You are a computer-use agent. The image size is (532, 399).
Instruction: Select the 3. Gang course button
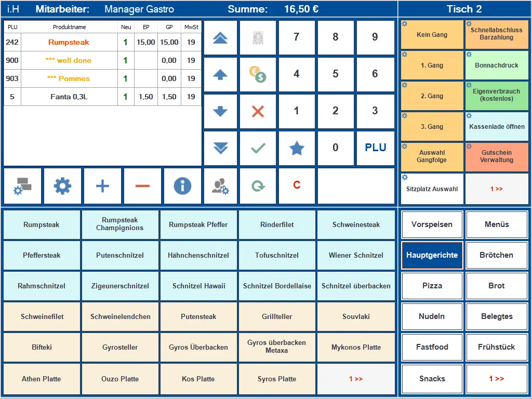[x=432, y=126]
